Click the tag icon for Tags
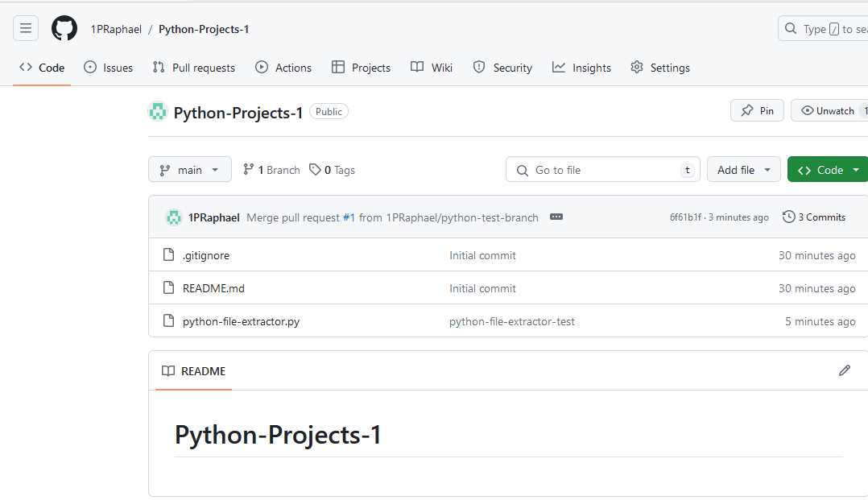Image resolution: width=868 pixels, height=500 pixels. coord(315,170)
